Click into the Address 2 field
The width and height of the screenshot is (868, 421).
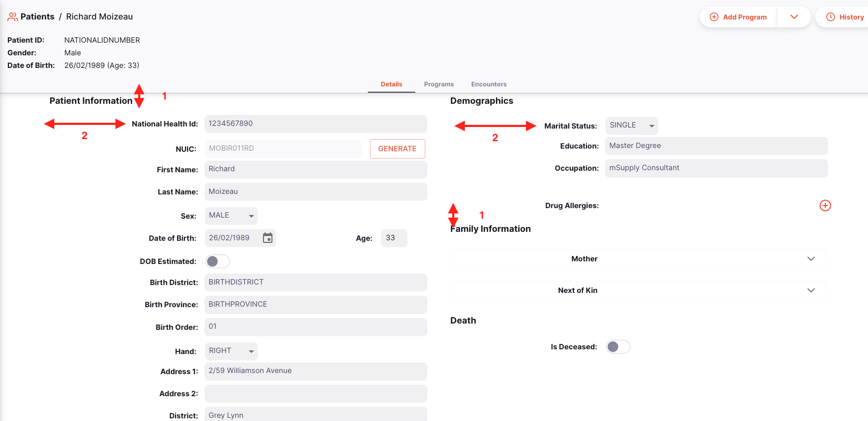pyautogui.click(x=315, y=393)
